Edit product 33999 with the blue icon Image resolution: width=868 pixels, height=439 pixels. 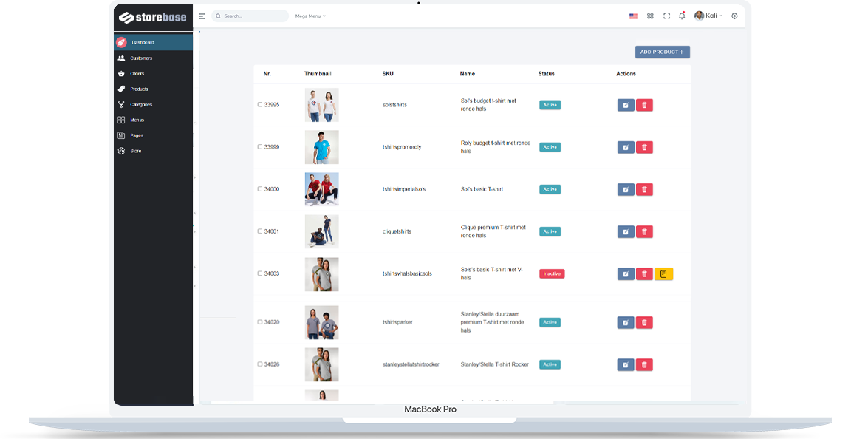click(626, 147)
